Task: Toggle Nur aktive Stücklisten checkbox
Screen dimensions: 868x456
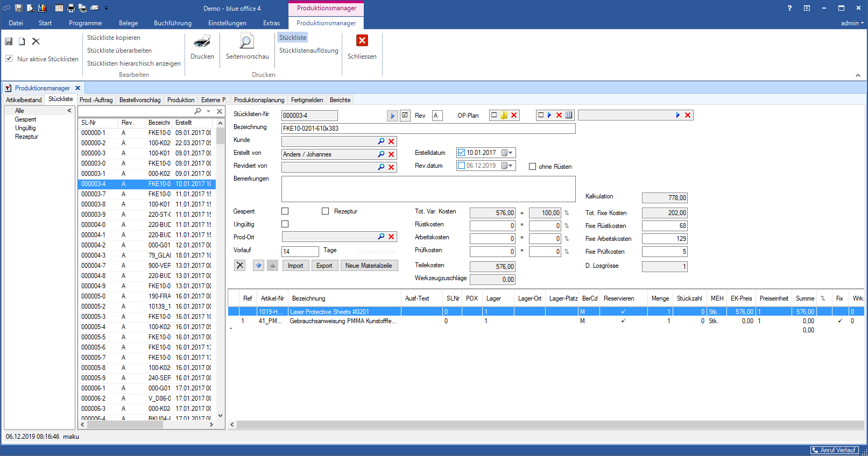Action: 9,59
